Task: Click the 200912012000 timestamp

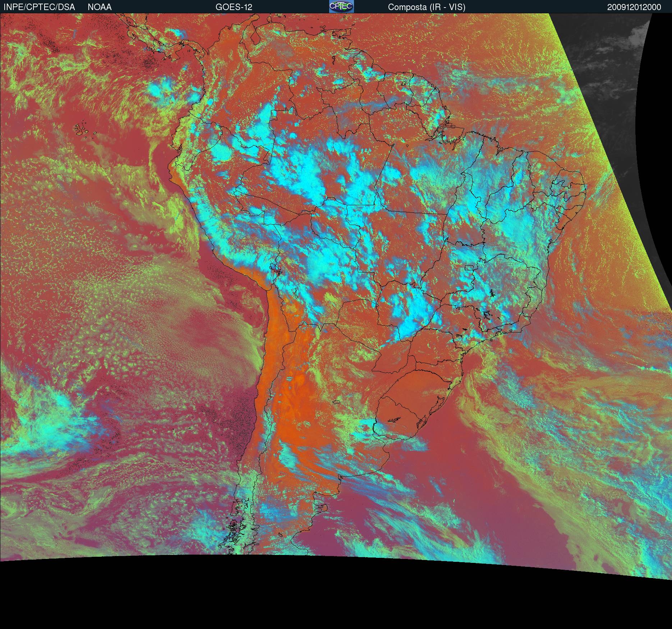Action: (634, 7)
